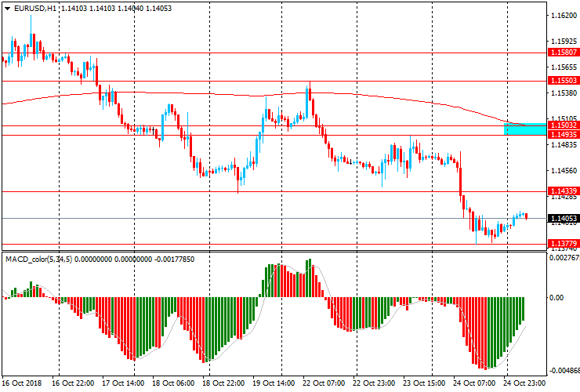Click the OHLC values in chart header
This screenshot has height=392, width=580.
116,8
